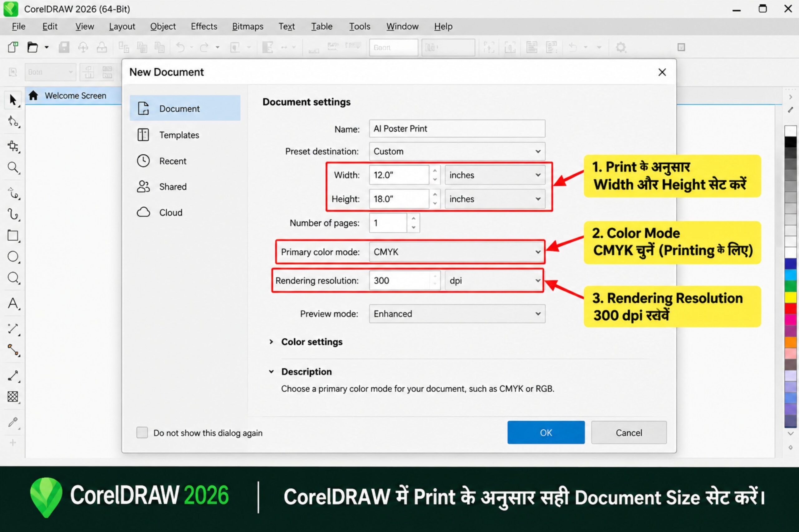Select the Templates sidebar item
The height and width of the screenshot is (532, 799).
click(185, 135)
